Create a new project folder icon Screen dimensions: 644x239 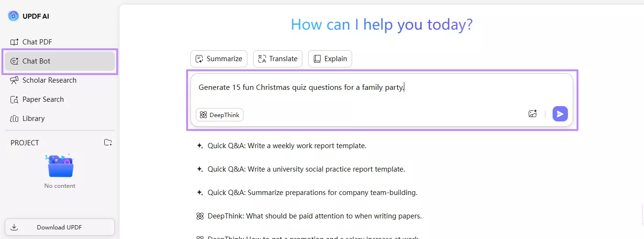click(108, 142)
